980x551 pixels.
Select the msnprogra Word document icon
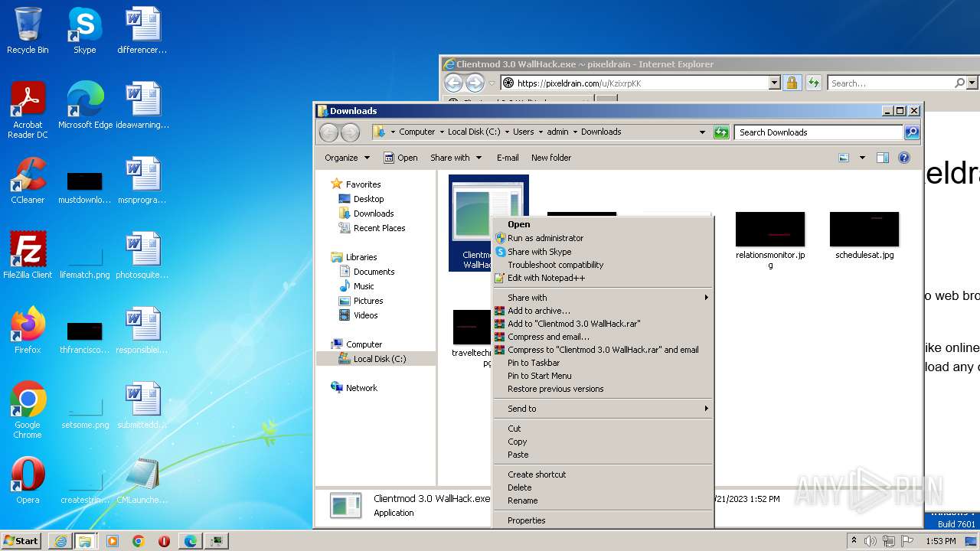pyautogui.click(x=142, y=180)
